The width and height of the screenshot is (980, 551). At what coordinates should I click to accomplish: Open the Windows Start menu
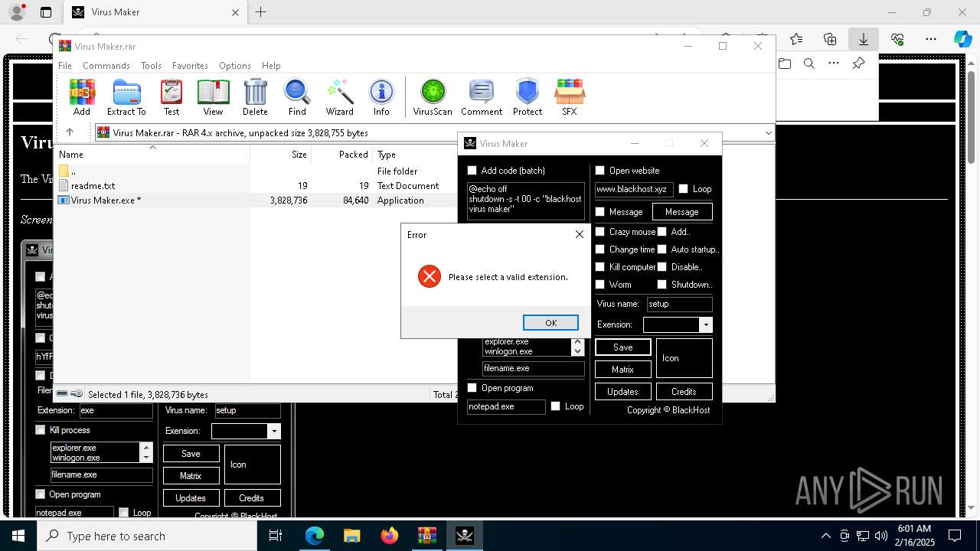18,536
